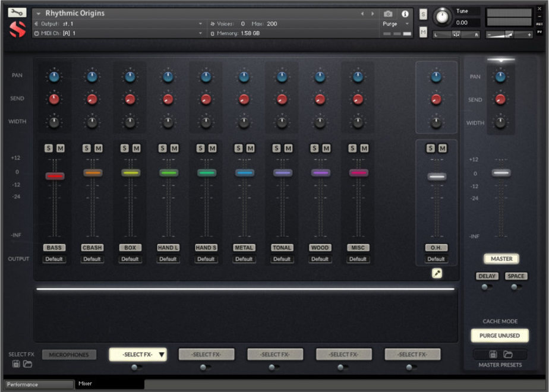Load a master preset using the folder icon

click(x=509, y=355)
